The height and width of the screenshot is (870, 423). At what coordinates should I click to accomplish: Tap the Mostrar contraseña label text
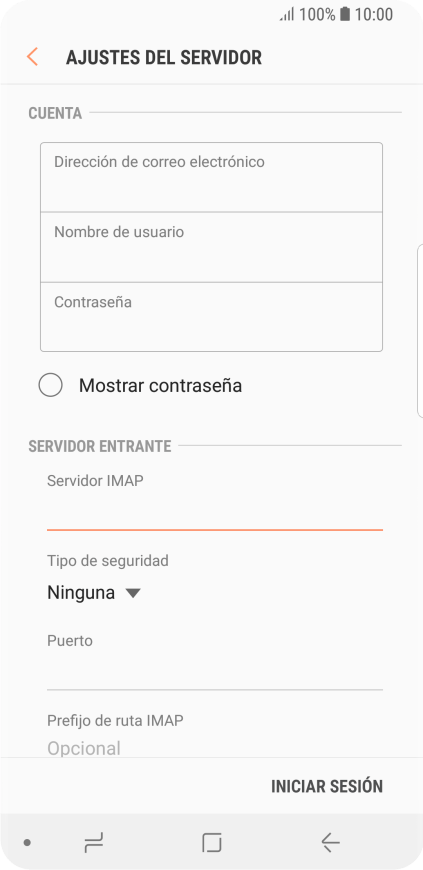160,385
